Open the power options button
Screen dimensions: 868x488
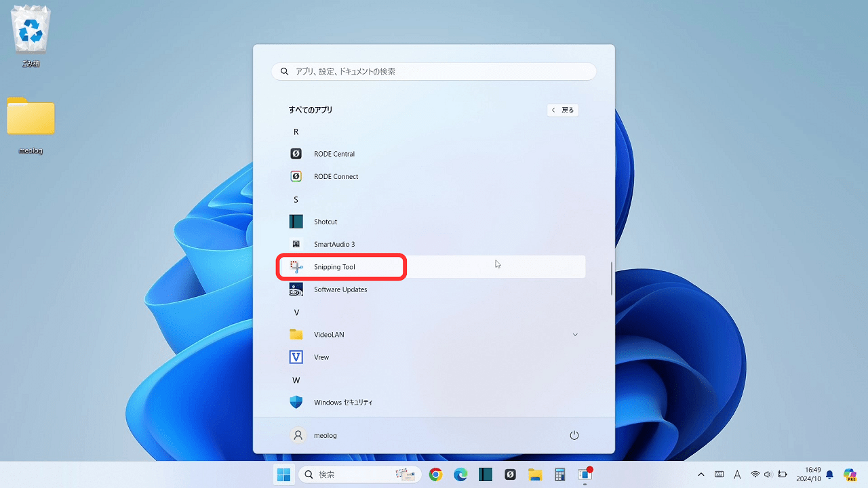click(574, 435)
